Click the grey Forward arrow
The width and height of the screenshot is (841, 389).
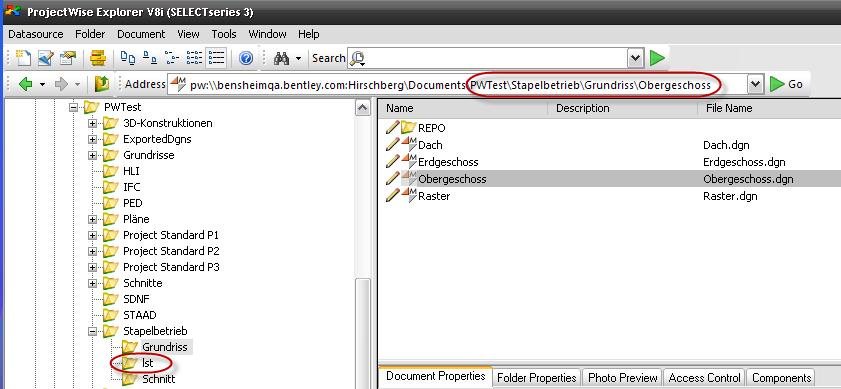pyautogui.click(x=61, y=84)
